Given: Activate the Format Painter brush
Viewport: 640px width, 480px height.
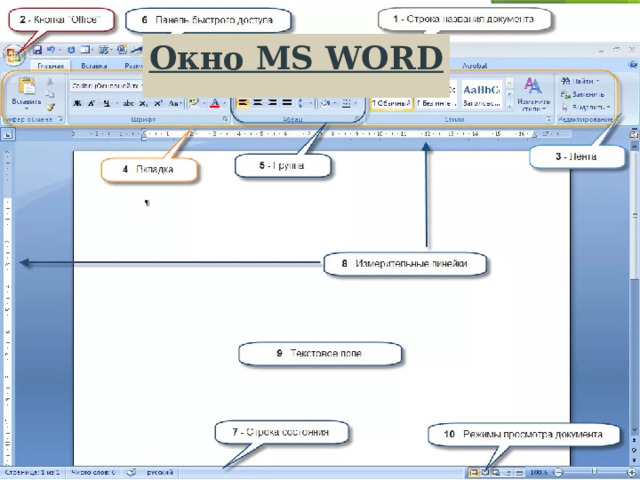Looking at the screenshot, I should [x=50, y=107].
